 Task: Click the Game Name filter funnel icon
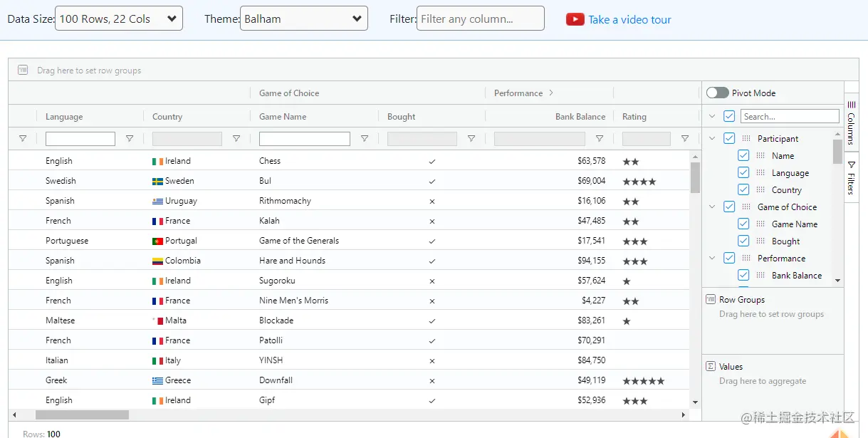pos(365,139)
